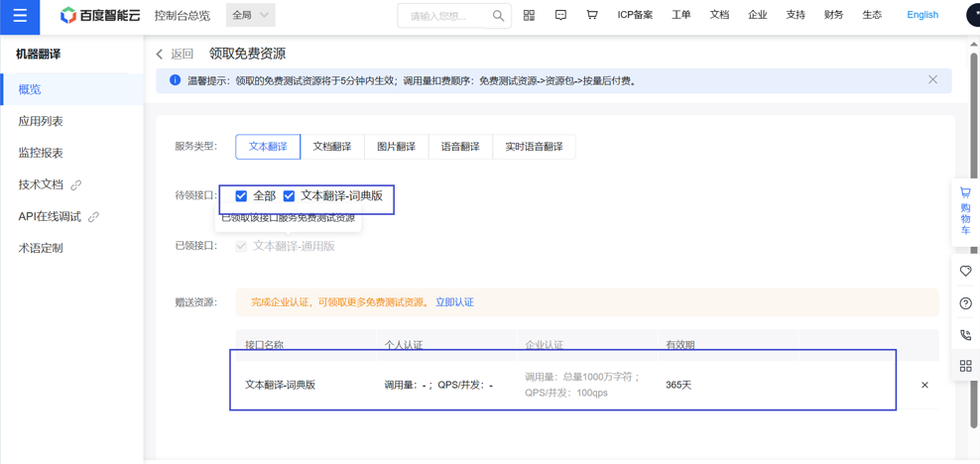
Task: Open the hamburger main menu
Action: tap(20, 16)
